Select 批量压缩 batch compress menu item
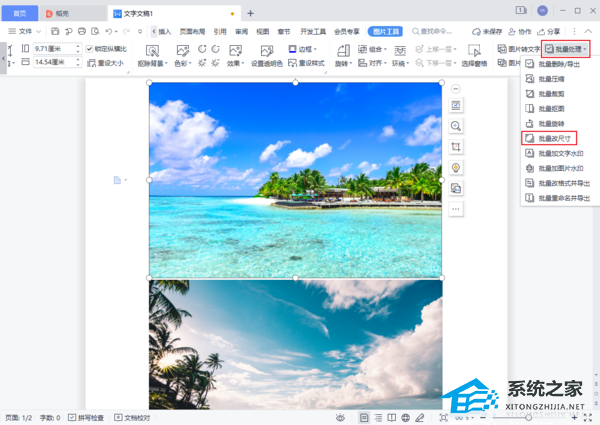The height and width of the screenshot is (425, 600). [x=560, y=79]
